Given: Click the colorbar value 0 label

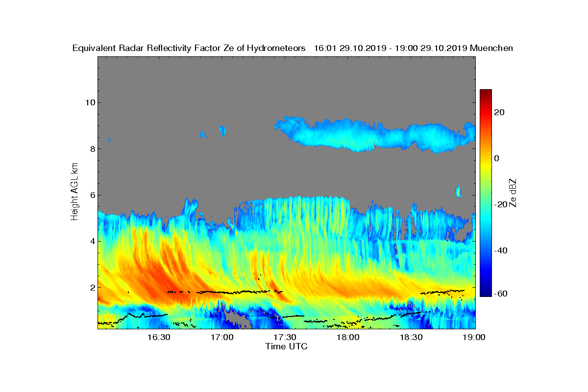Looking at the screenshot, I should (497, 158).
